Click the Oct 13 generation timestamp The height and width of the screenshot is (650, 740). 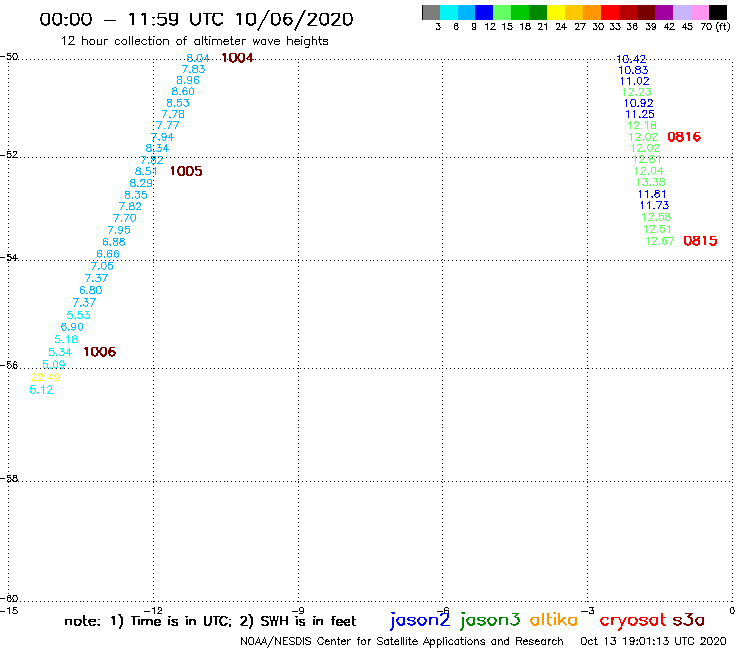pos(653,641)
